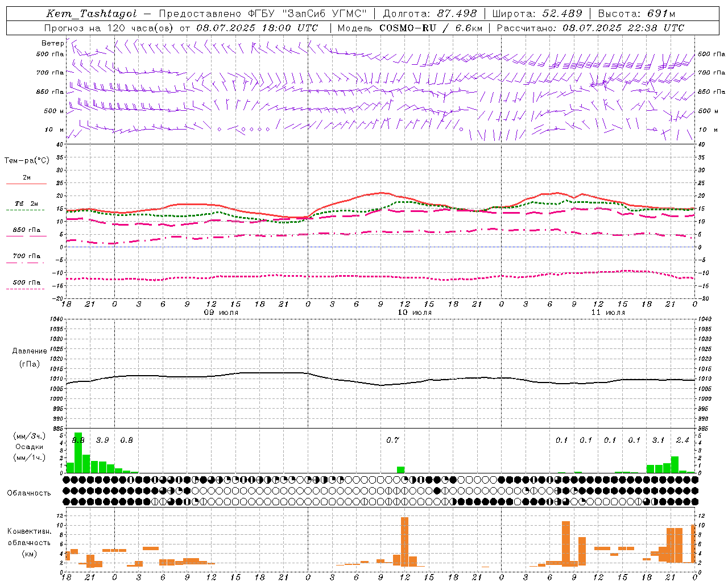728x582 pixels.
Task: Select the provider text ФГБУ "ЗапСиб УГМС"
Action: [x=307, y=14]
